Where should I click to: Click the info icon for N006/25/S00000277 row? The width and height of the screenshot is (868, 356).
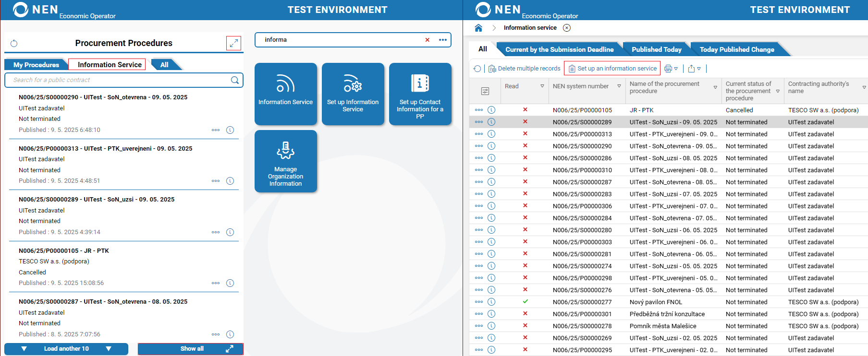(491, 302)
